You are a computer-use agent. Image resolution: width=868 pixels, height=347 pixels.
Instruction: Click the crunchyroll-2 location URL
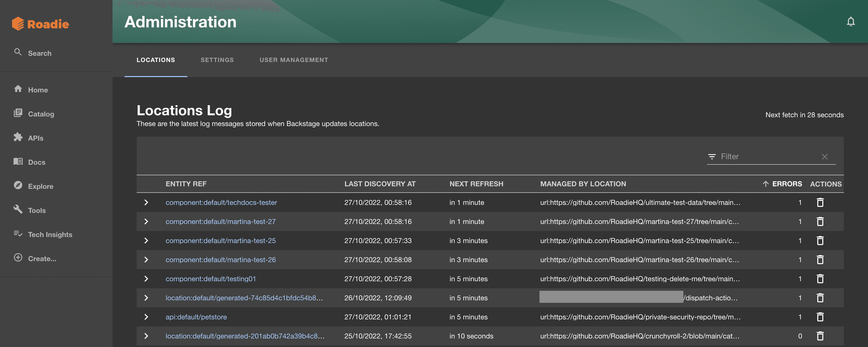point(639,336)
